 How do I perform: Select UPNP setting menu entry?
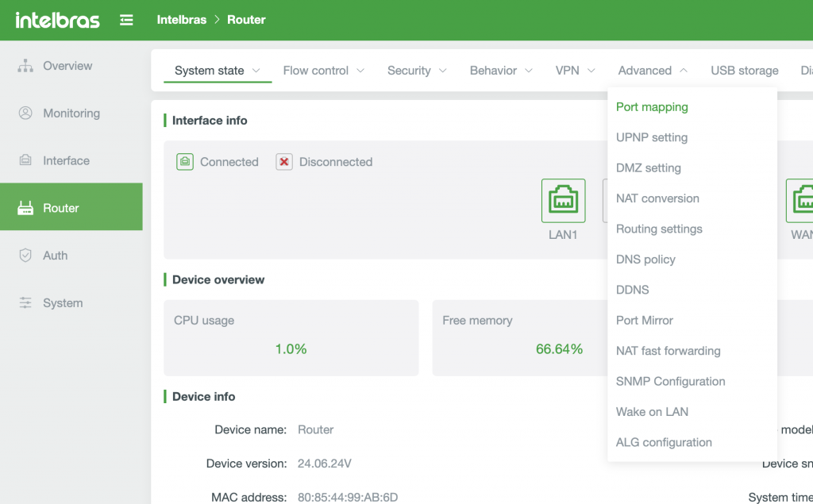652,137
